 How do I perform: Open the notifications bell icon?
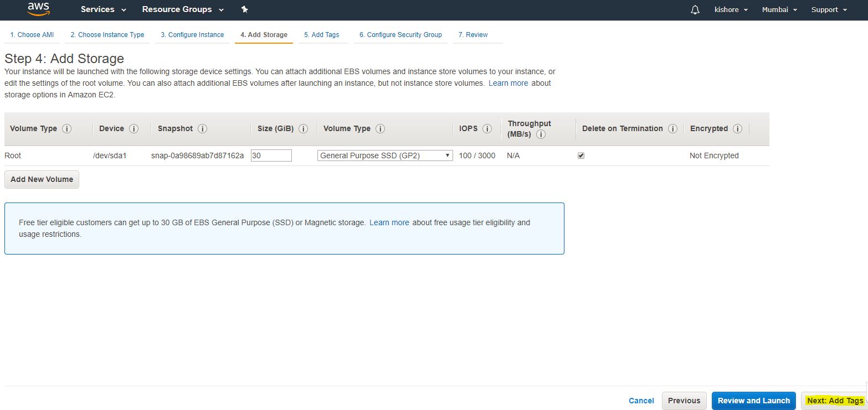695,10
